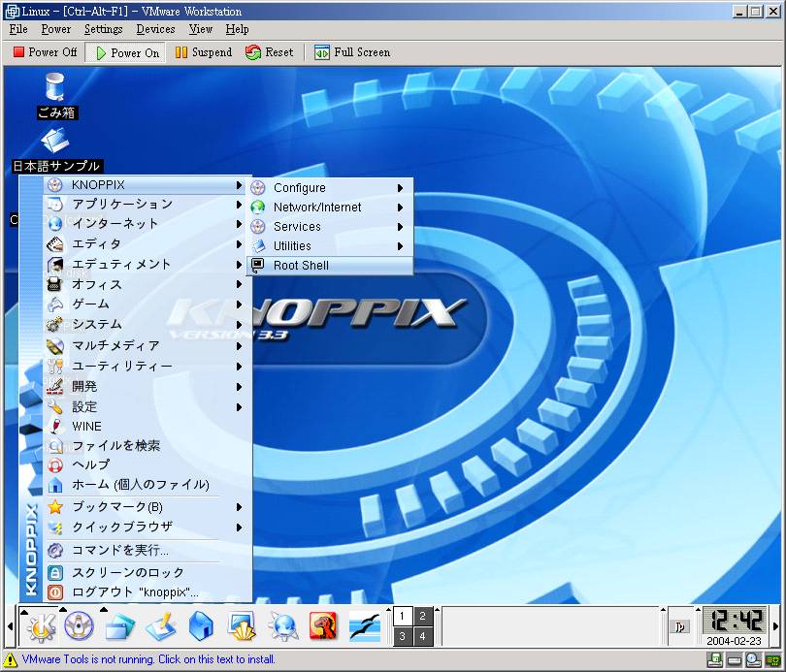Open the K menu launcher in the panel
Image resolution: width=786 pixels, height=672 pixels.
coord(42,626)
